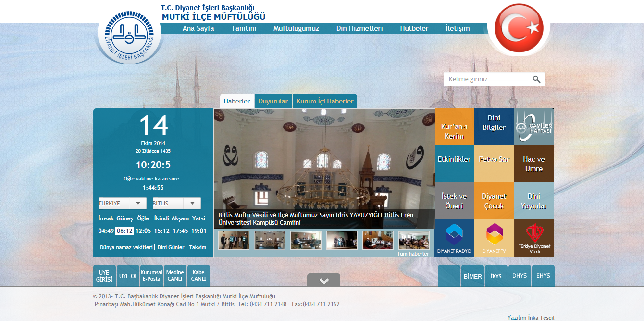Open the Kur'an-ı Kerim tile
The image size is (644, 321).
pos(454,127)
